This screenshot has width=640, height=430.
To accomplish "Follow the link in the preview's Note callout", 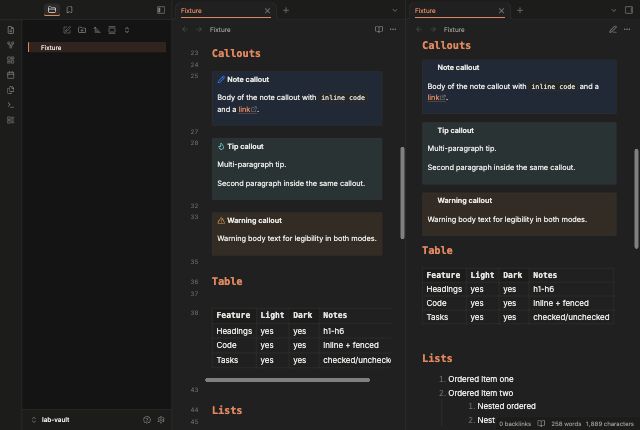I will click(x=433, y=98).
